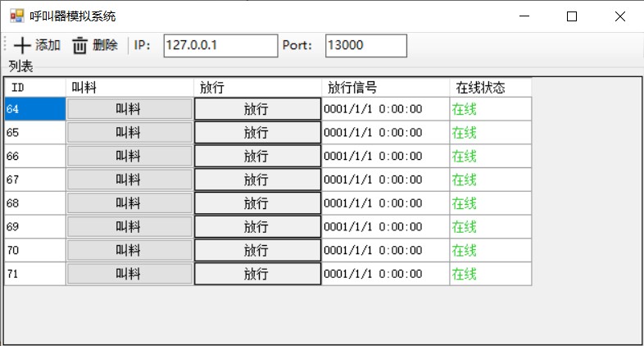Click 叫料 button for ID 64
Viewport: 644px width, 346px height.
click(x=129, y=109)
